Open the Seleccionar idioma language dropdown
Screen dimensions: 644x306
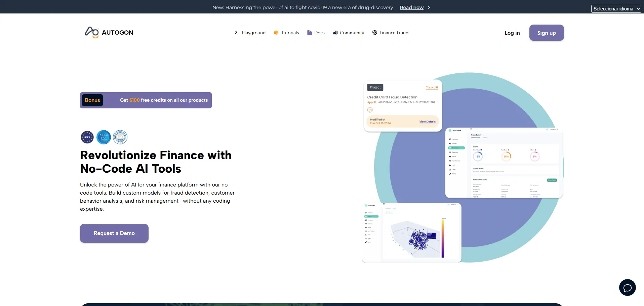coord(616,9)
